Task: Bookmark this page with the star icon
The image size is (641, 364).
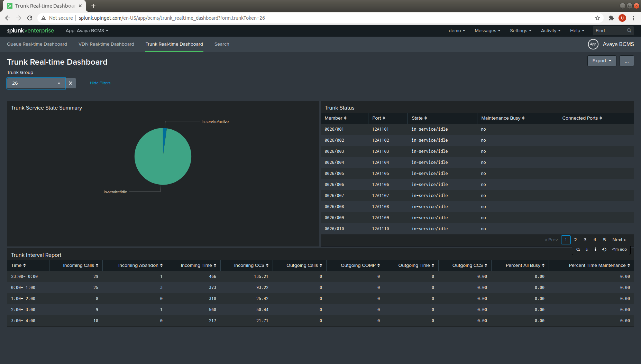Action: click(x=597, y=18)
